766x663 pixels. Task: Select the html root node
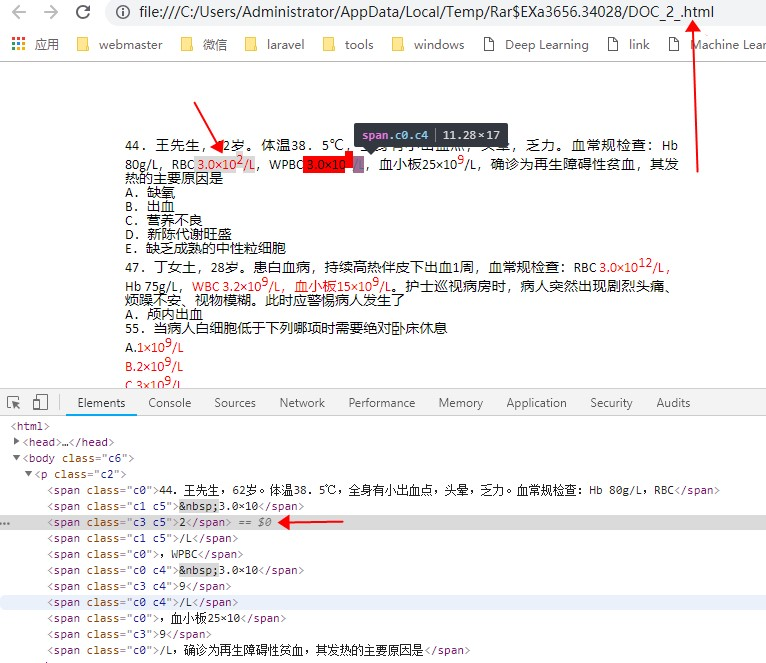pos(30,426)
